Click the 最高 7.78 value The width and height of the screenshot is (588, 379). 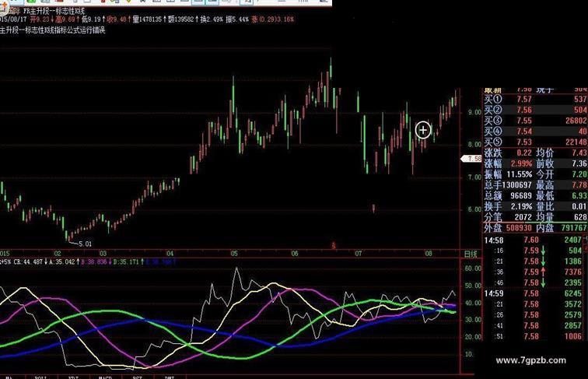coord(579,185)
